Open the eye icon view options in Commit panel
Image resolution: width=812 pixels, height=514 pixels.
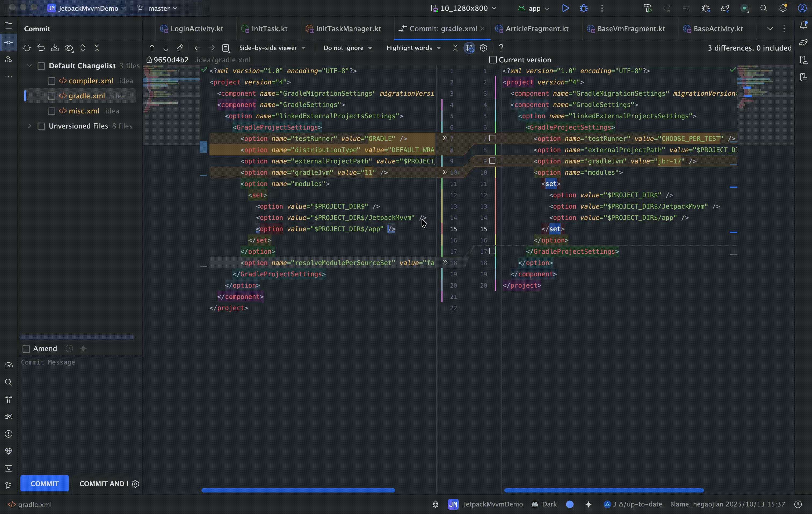click(x=68, y=48)
